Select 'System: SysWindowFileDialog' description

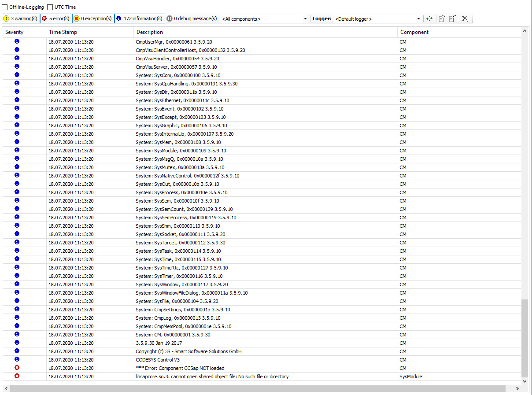click(192, 293)
